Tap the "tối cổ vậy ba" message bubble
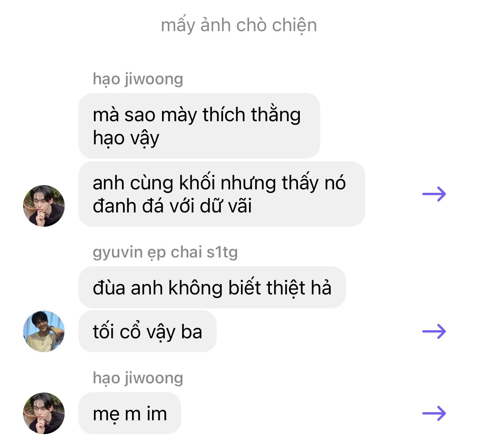The width and height of the screenshot is (478, 448). (x=147, y=331)
